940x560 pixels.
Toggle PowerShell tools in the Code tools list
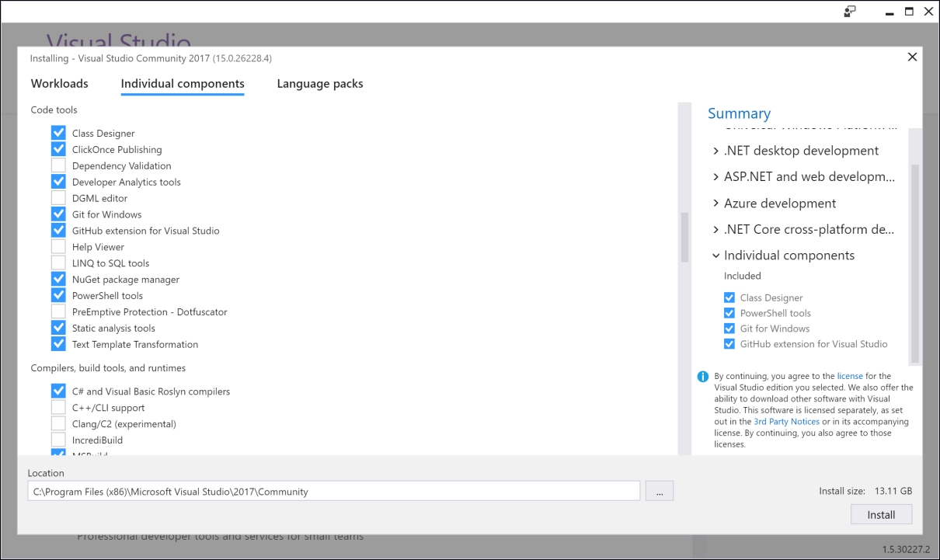[x=58, y=296]
